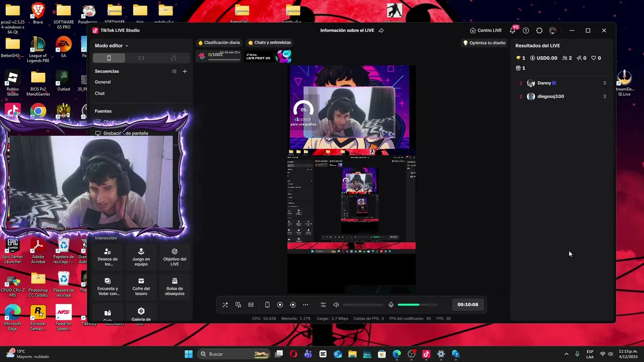The image size is (644, 362).
Task: Click the 0/1002 progress goal widget
Action: pyautogui.click(x=219, y=56)
